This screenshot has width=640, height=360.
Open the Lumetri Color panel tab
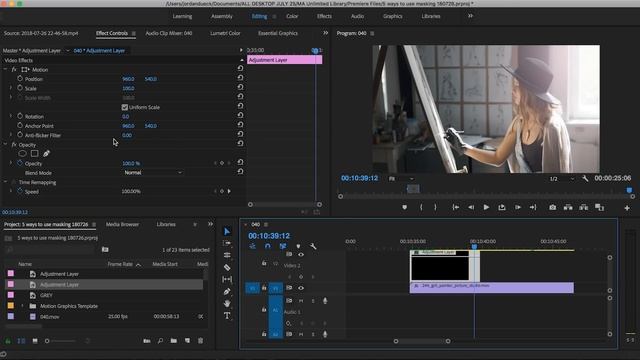(225, 33)
